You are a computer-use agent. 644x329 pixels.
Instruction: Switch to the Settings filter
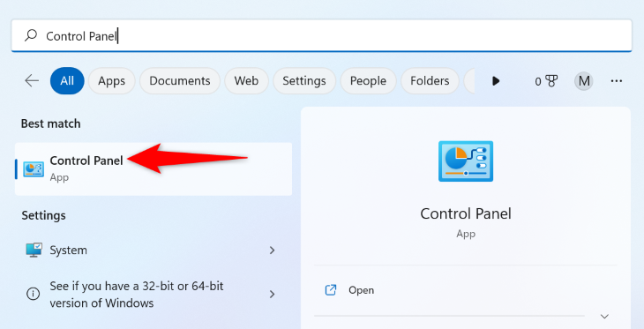click(x=304, y=81)
